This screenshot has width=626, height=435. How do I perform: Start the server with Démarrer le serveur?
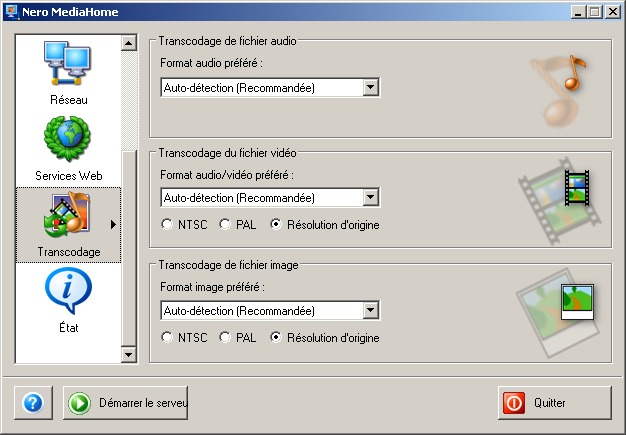click(125, 403)
